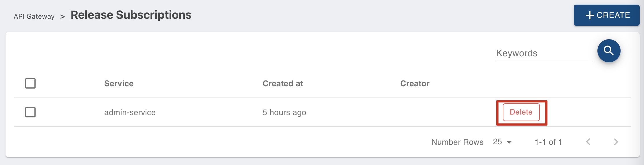644x165 pixels.
Task: Select the admin-service service name cell
Action: (130, 112)
